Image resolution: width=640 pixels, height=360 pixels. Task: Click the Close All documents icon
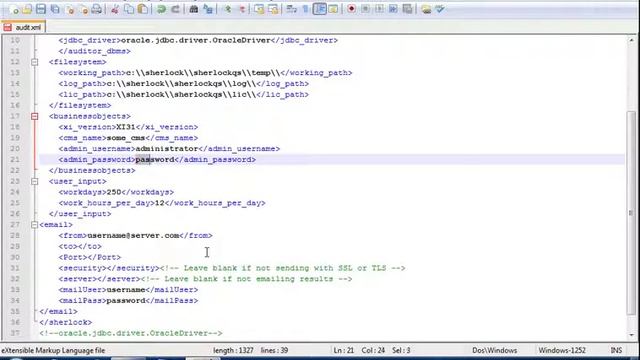coord(84,9)
